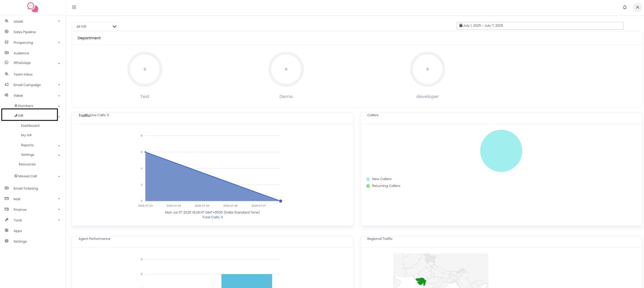This screenshot has width=644, height=288.
Task: Open the bottom Settings menu item
Action: tap(20, 242)
